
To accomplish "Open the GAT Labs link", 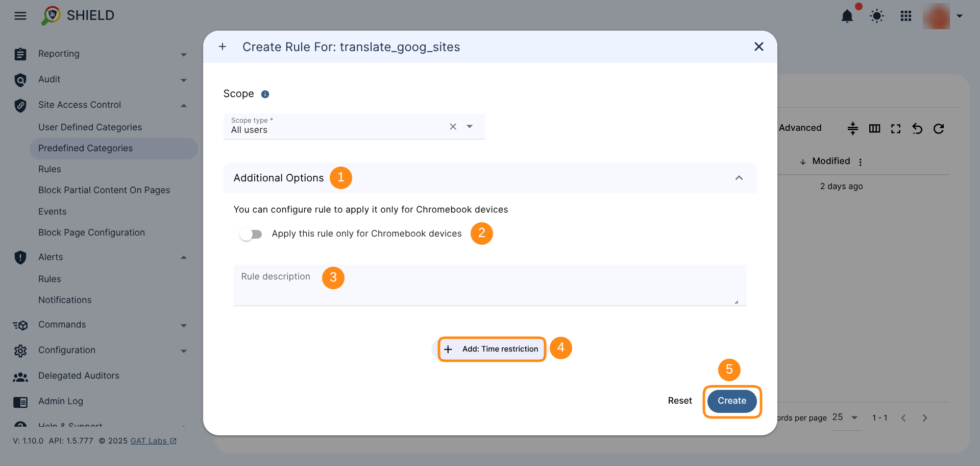I will [x=153, y=441].
